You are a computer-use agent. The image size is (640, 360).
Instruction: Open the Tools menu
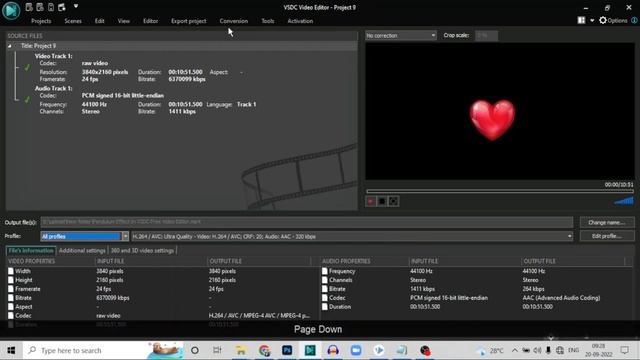268,21
